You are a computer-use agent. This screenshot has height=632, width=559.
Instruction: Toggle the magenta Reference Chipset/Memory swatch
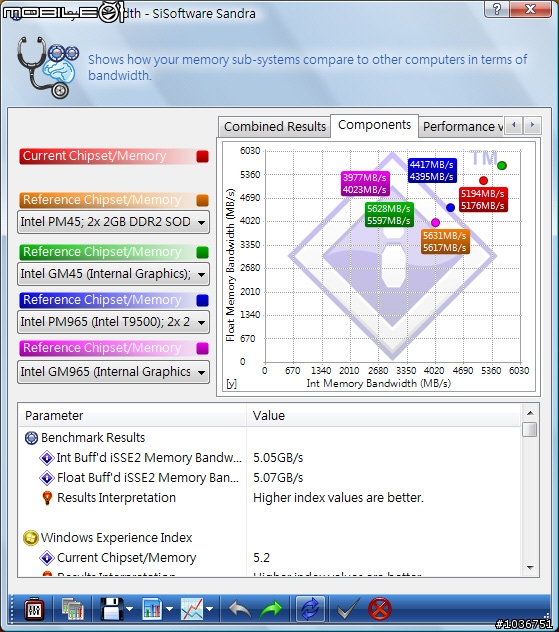click(202, 348)
